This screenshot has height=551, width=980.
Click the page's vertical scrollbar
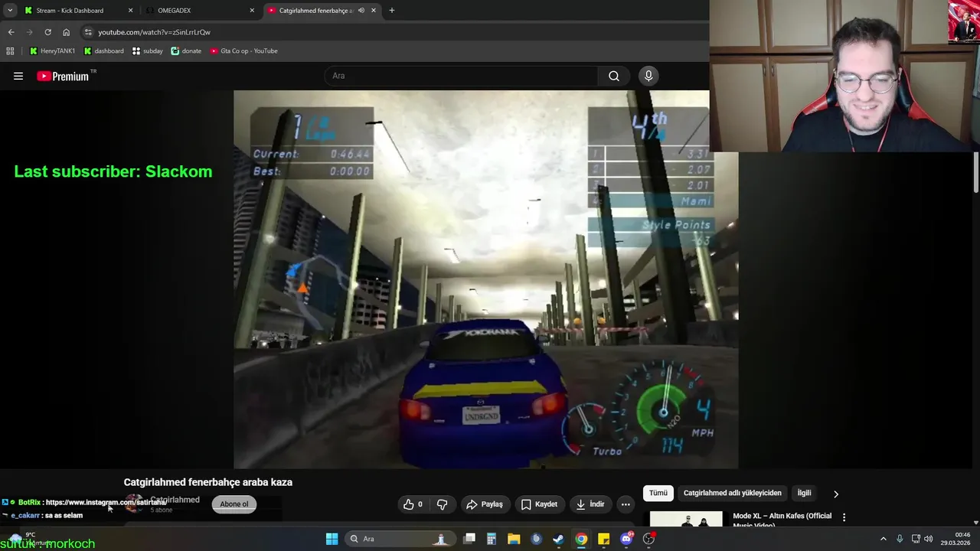(976, 172)
